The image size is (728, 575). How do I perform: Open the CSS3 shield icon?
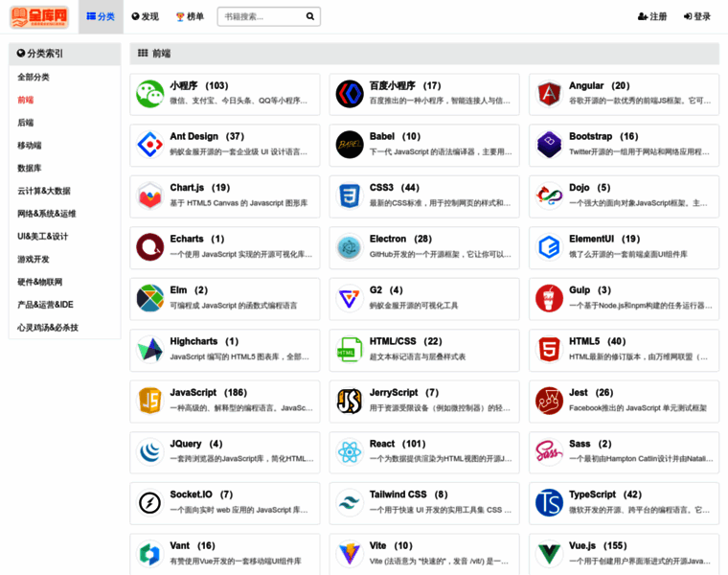[350, 196]
